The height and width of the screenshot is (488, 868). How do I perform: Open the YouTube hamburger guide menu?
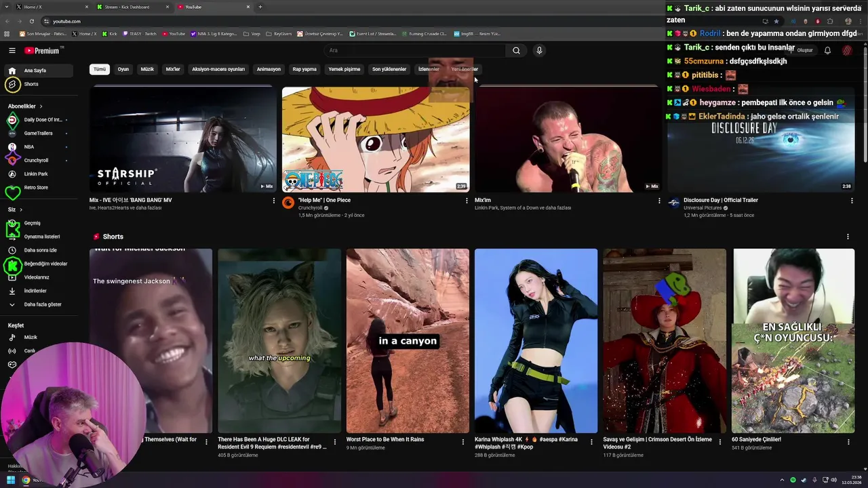(12, 50)
